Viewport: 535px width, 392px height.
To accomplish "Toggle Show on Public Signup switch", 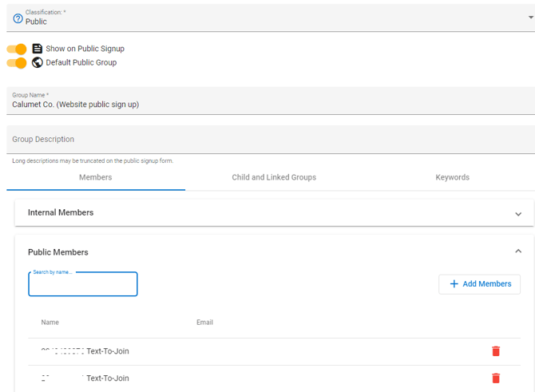I will coord(17,49).
